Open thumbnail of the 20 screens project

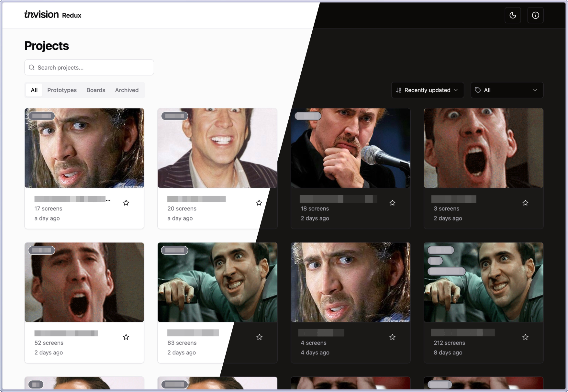point(217,148)
